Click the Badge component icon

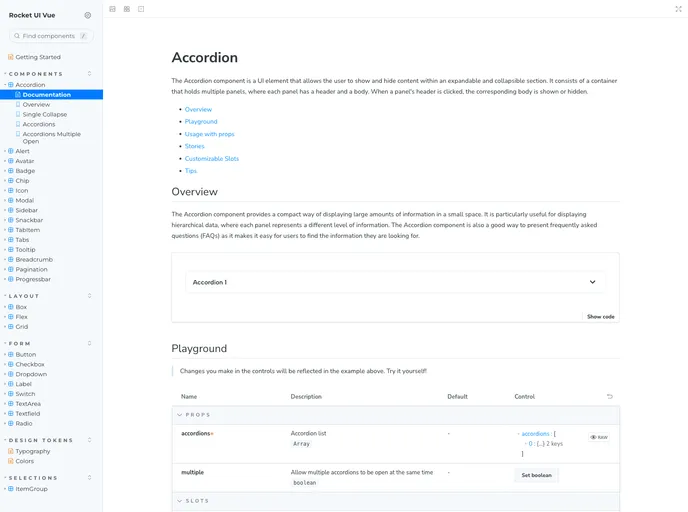click(x=11, y=171)
